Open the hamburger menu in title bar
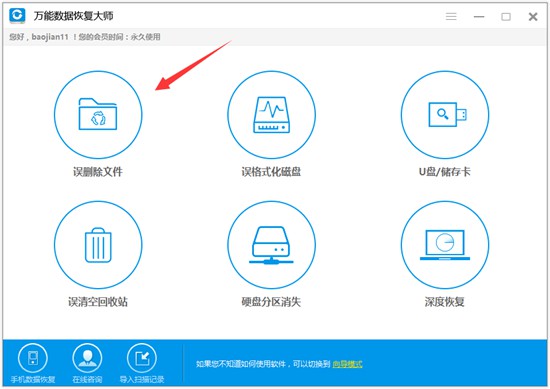Image resolution: width=550 pixels, height=389 pixels. tap(451, 16)
